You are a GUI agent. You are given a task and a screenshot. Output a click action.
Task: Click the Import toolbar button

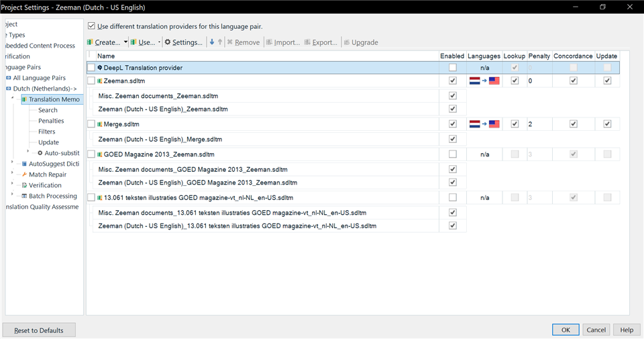(282, 42)
